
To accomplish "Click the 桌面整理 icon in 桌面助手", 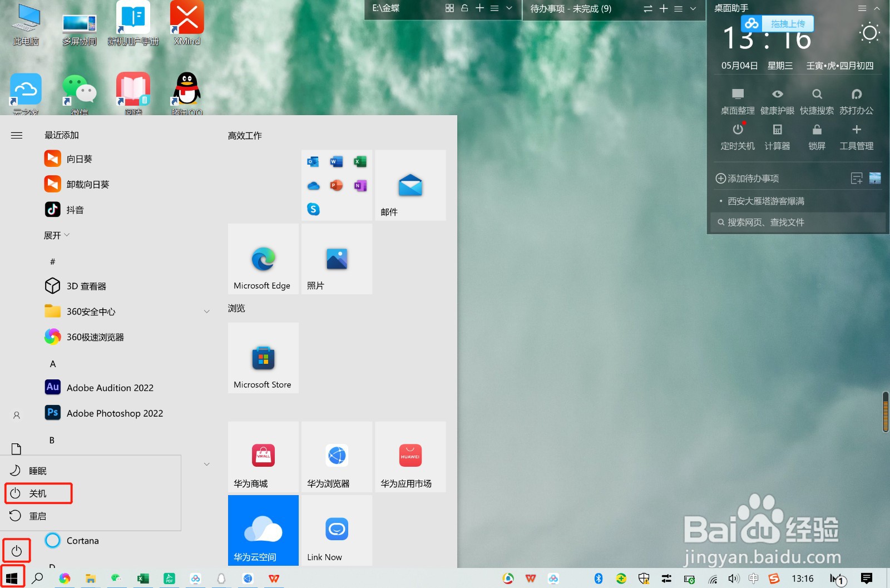I will (x=738, y=94).
